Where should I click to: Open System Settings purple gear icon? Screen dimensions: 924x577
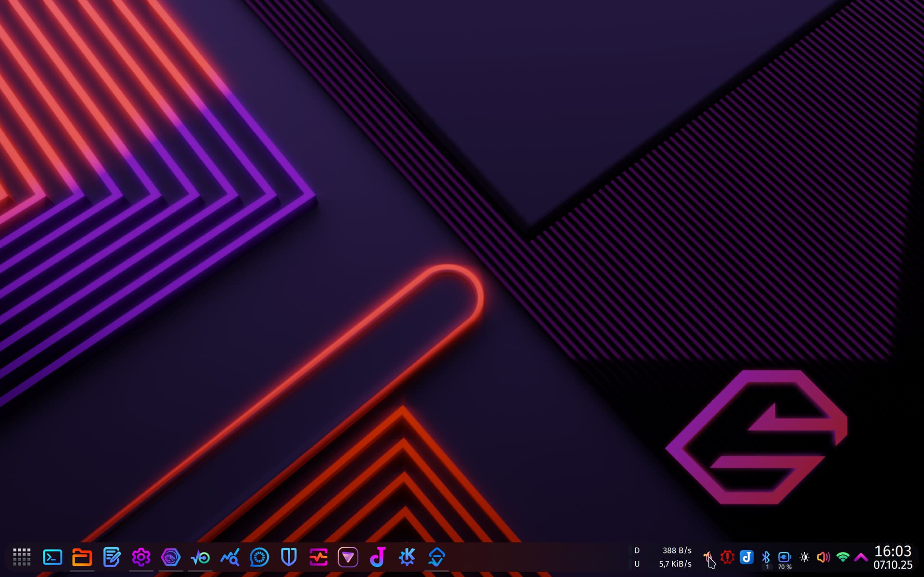pos(141,557)
